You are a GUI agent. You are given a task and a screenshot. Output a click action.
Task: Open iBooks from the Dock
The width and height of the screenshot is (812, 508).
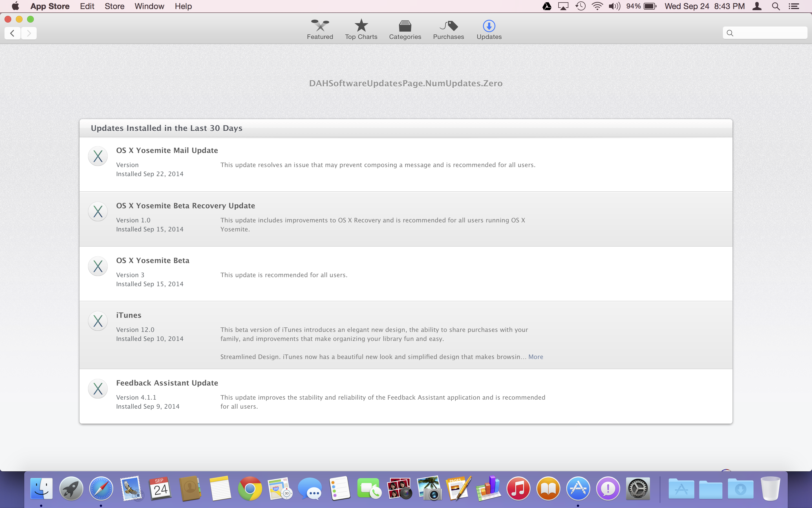[x=548, y=489]
